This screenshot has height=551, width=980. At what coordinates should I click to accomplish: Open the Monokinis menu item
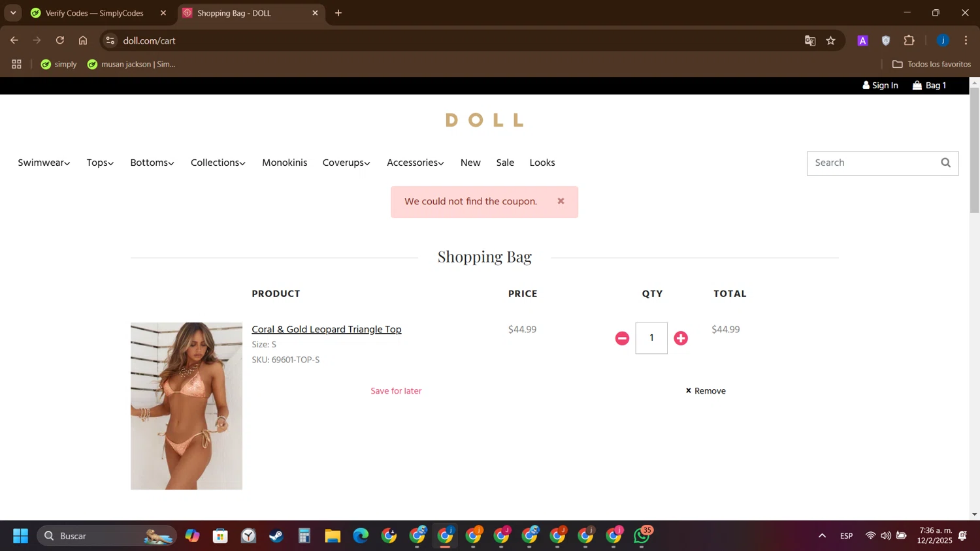coord(284,163)
